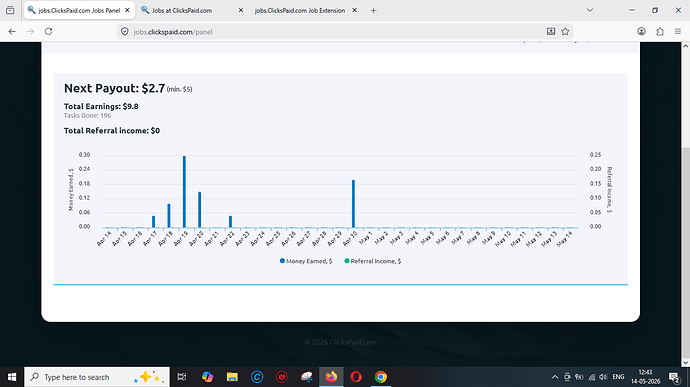Open Task View from the taskbar

[x=182, y=377]
